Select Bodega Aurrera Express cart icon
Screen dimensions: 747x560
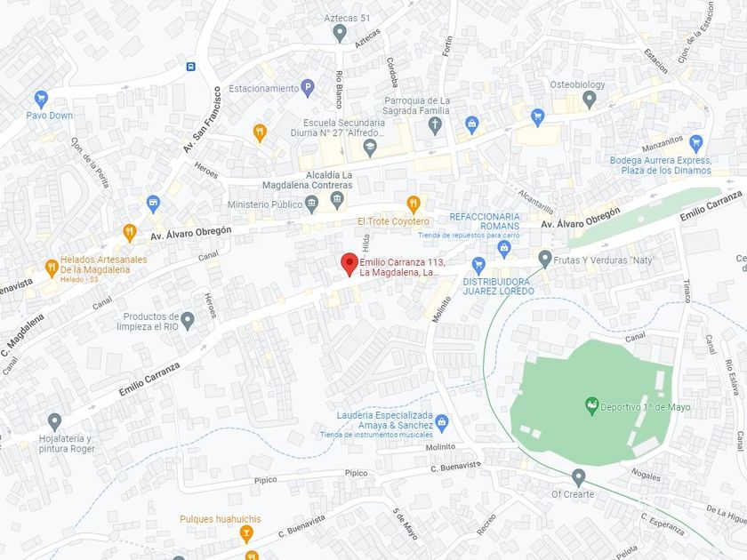tap(695, 143)
